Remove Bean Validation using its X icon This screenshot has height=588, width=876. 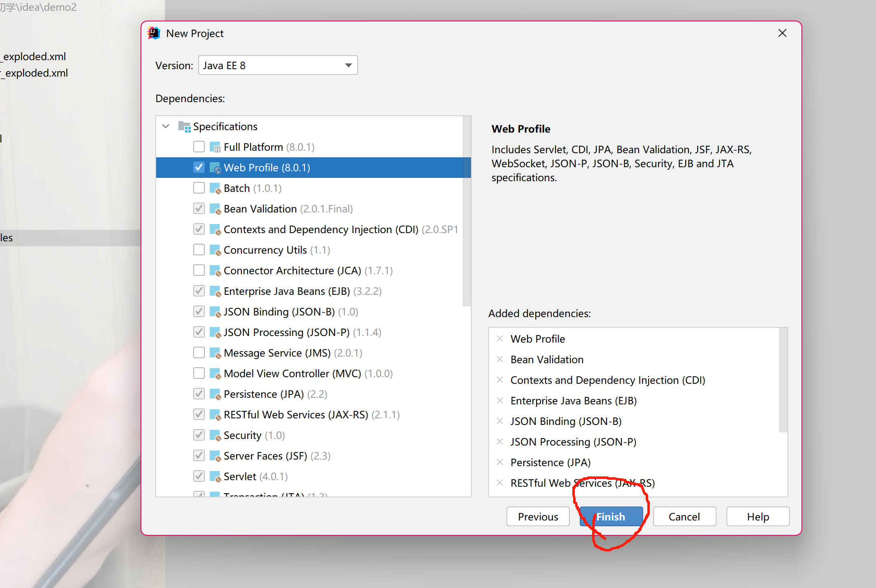tap(500, 359)
